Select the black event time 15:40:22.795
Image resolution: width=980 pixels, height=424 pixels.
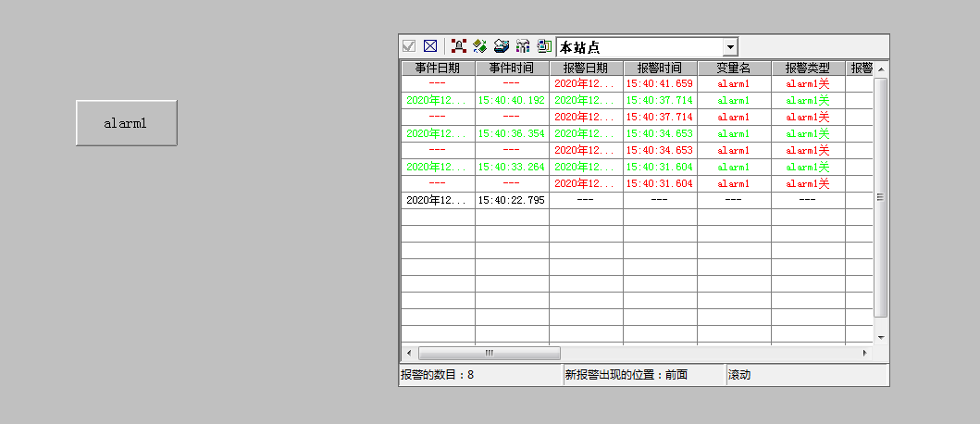(512, 200)
